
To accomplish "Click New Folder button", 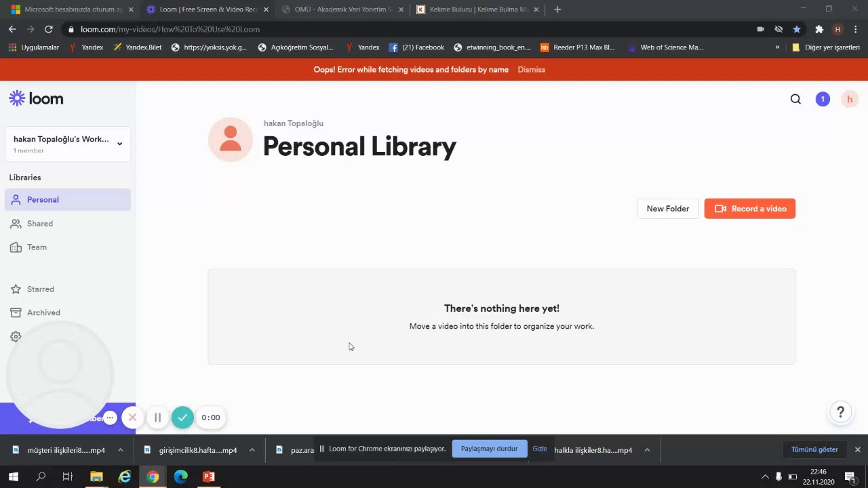I will pyautogui.click(x=667, y=209).
